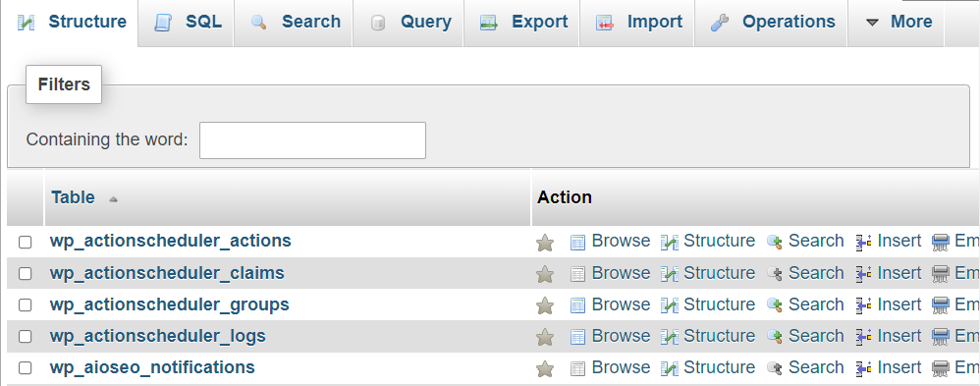Viewport: 980px width, 386px height.
Task: Click Structure icon for wp_actionscheduler_claims row
Action: pos(670,274)
